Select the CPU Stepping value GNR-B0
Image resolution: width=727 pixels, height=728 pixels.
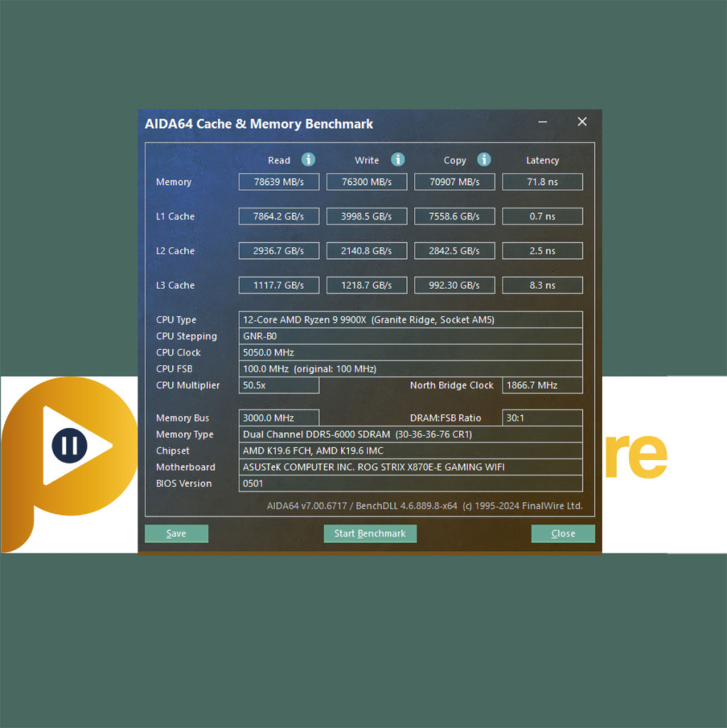410,336
